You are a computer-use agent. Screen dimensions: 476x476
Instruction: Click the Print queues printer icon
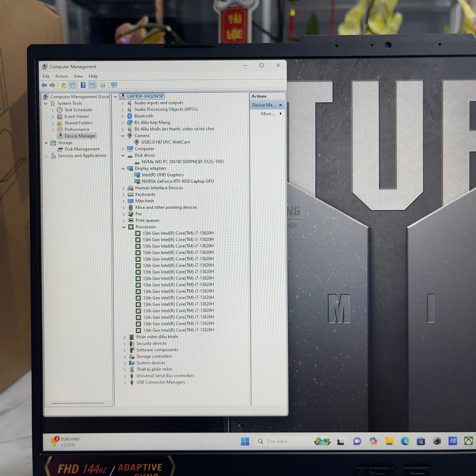(x=131, y=221)
